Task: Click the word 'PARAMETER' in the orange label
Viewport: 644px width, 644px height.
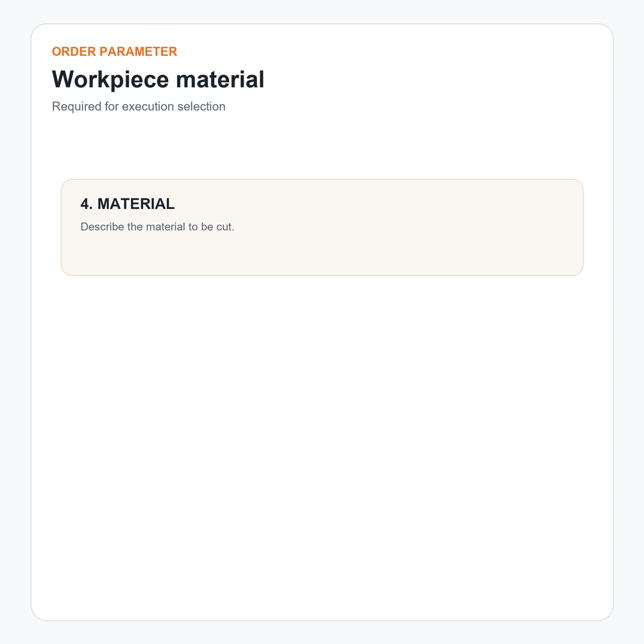Action: [138, 52]
